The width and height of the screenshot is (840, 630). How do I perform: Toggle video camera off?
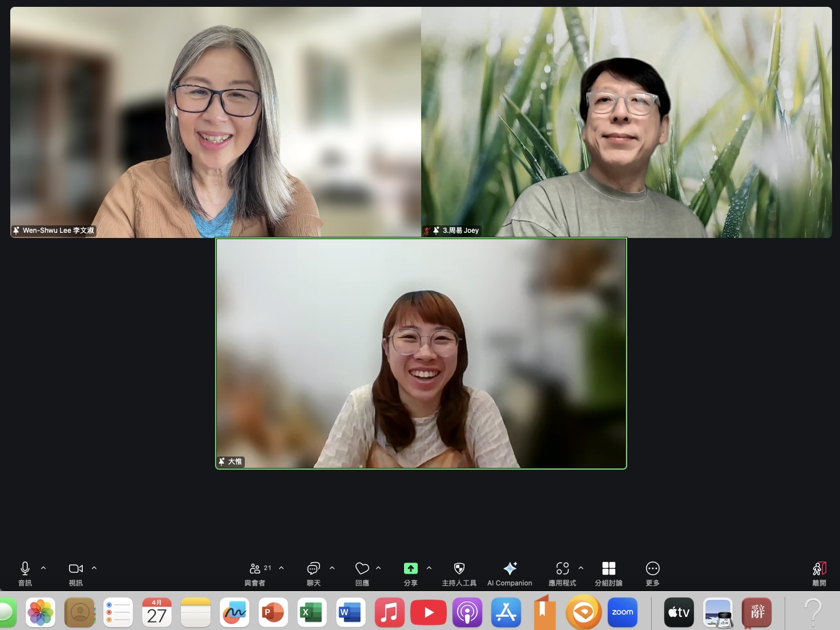click(x=76, y=568)
